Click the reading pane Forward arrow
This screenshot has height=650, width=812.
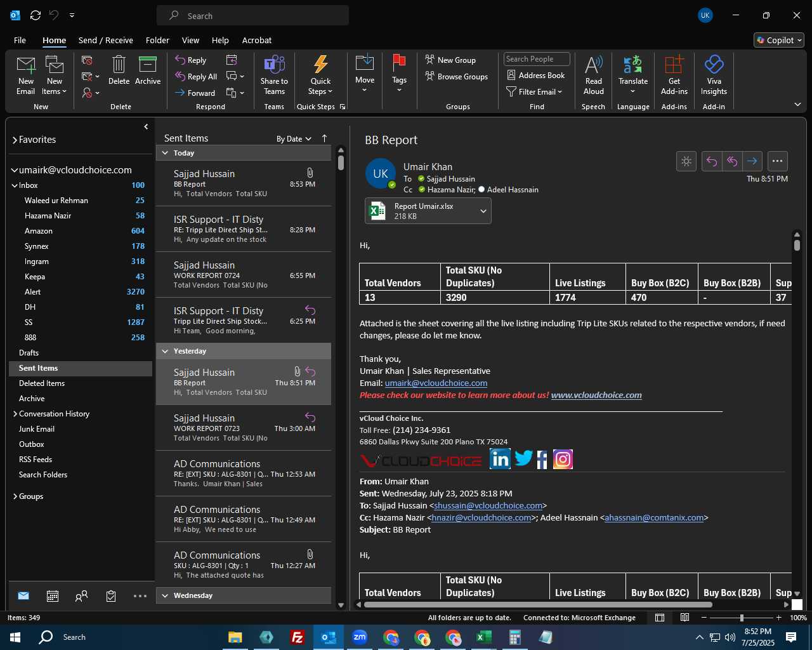click(x=752, y=161)
